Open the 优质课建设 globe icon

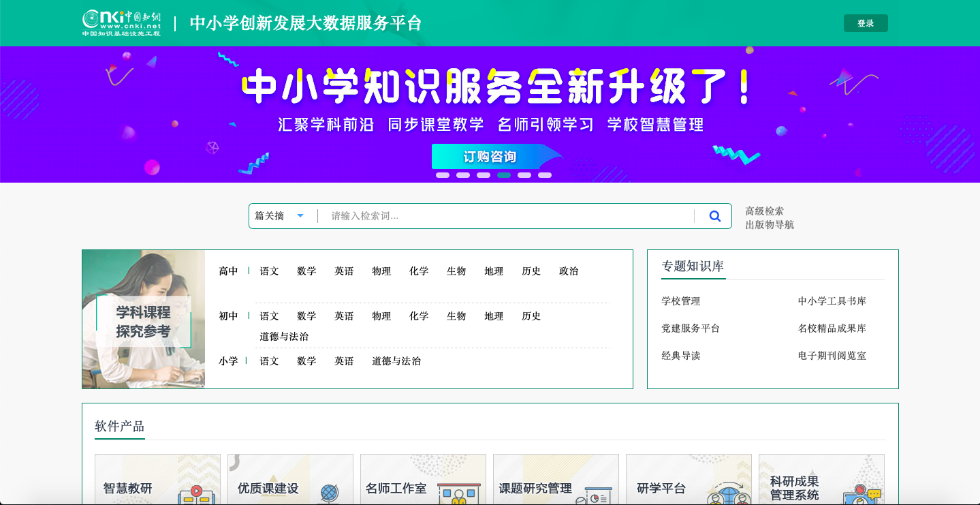[328, 493]
